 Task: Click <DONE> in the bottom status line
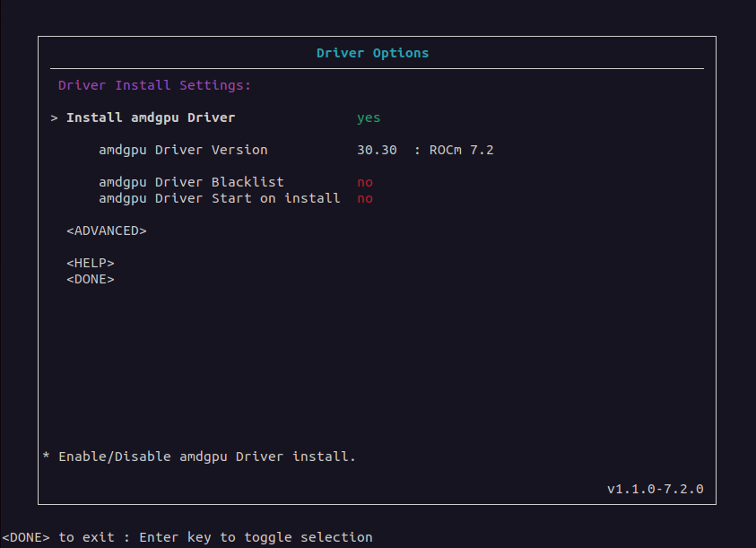click(x=26, y=537)
